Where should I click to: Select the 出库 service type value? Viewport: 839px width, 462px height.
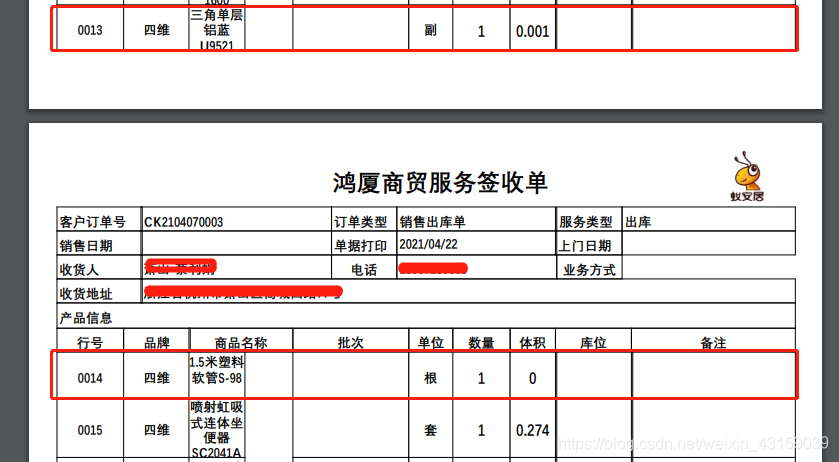tap(638, 222)
